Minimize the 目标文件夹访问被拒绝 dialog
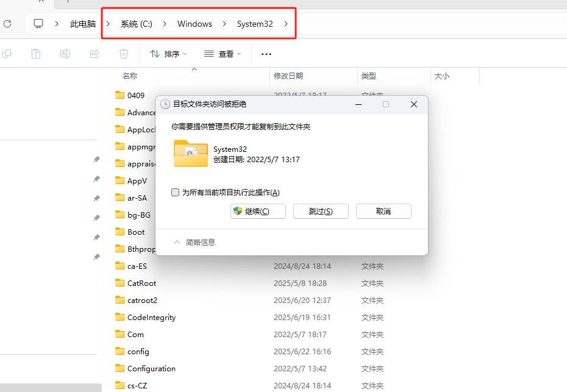Image resolution: width=567 pixels, height=392 pixels. (x=358, y=104)
